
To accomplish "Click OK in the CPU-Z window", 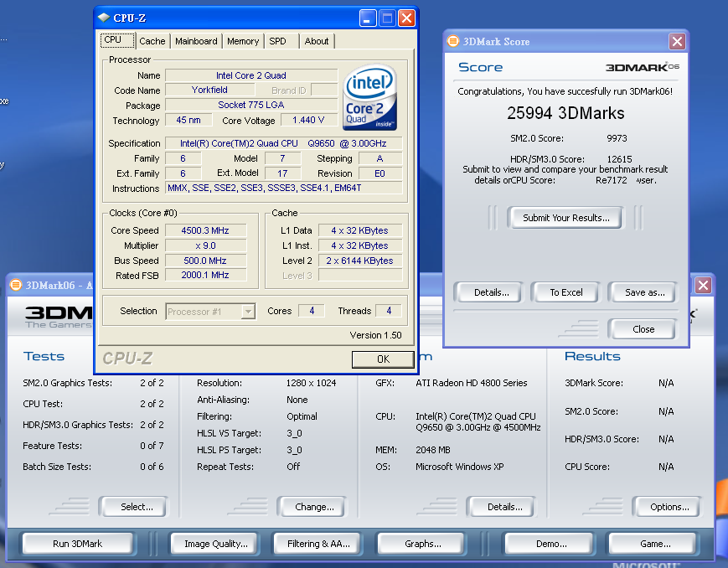I will (x=383, y=359).
